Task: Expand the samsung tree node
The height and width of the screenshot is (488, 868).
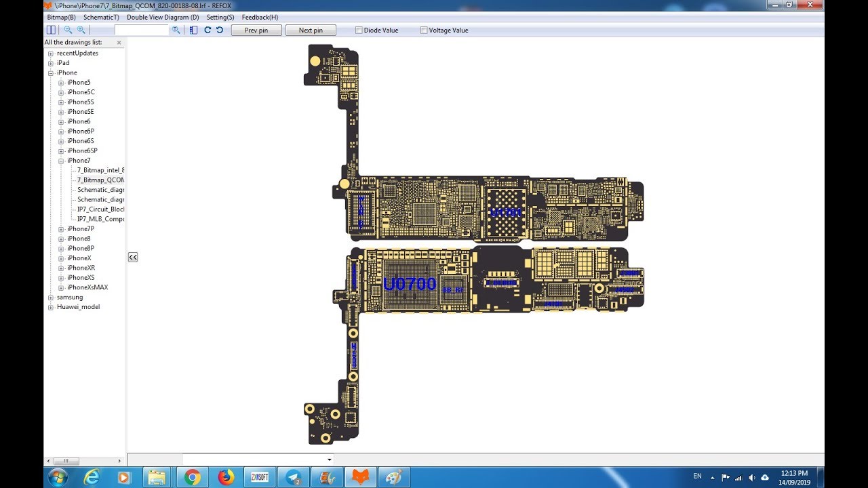Action: [51, 298]
